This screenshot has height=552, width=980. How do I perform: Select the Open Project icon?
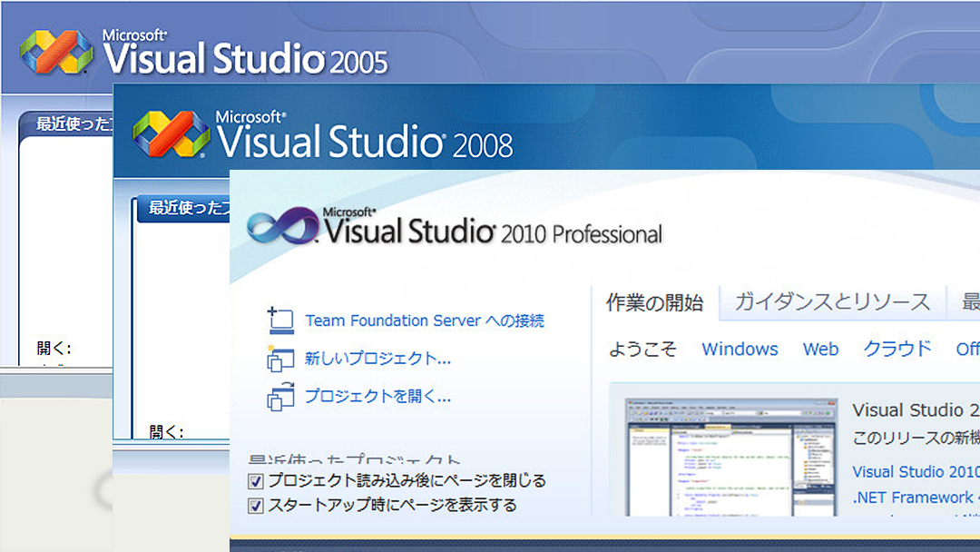point(281,397)
